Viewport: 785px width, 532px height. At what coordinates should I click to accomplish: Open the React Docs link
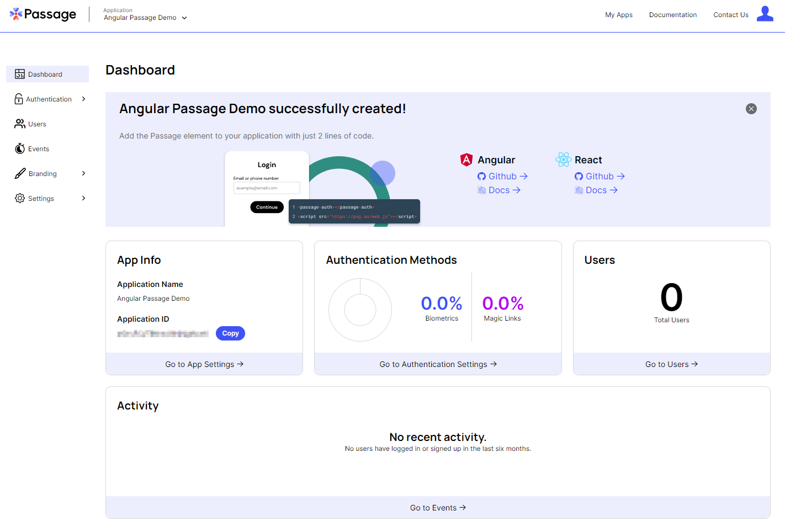click(x=596, y=190)
